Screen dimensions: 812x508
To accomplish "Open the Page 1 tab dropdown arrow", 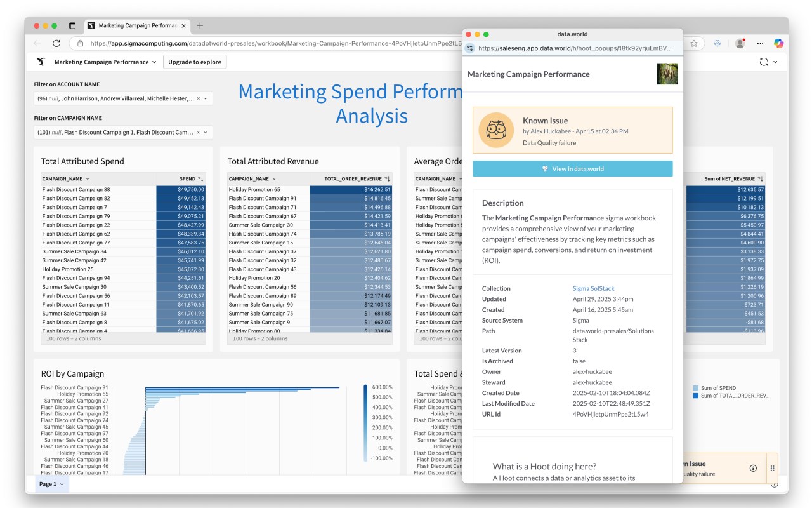I will point(62,485).
